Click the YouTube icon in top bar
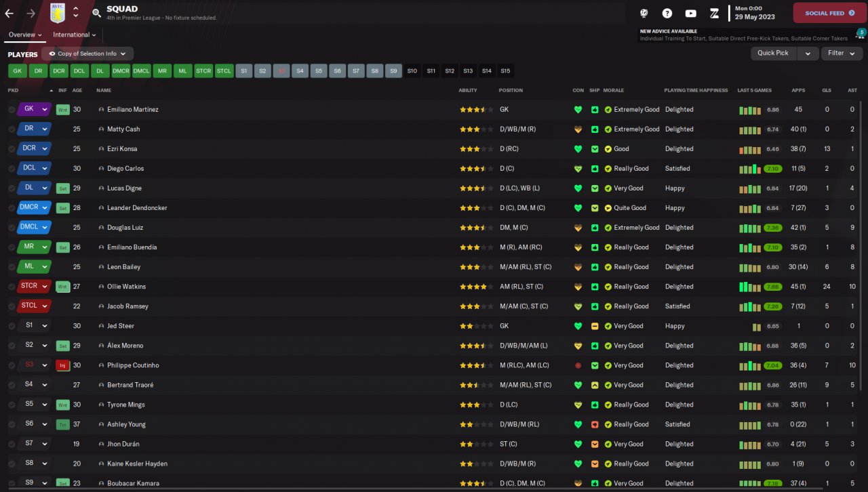 pos(690,13)
